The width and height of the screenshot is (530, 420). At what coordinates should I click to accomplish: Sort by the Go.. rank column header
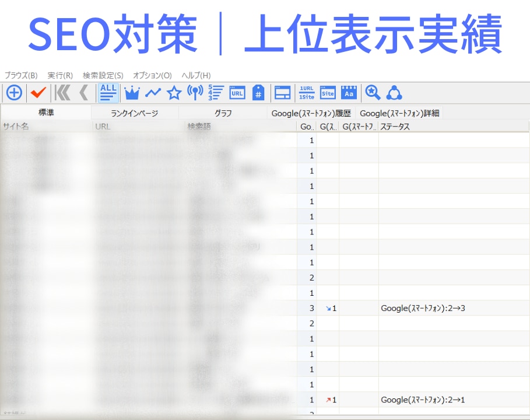[307, 127]
